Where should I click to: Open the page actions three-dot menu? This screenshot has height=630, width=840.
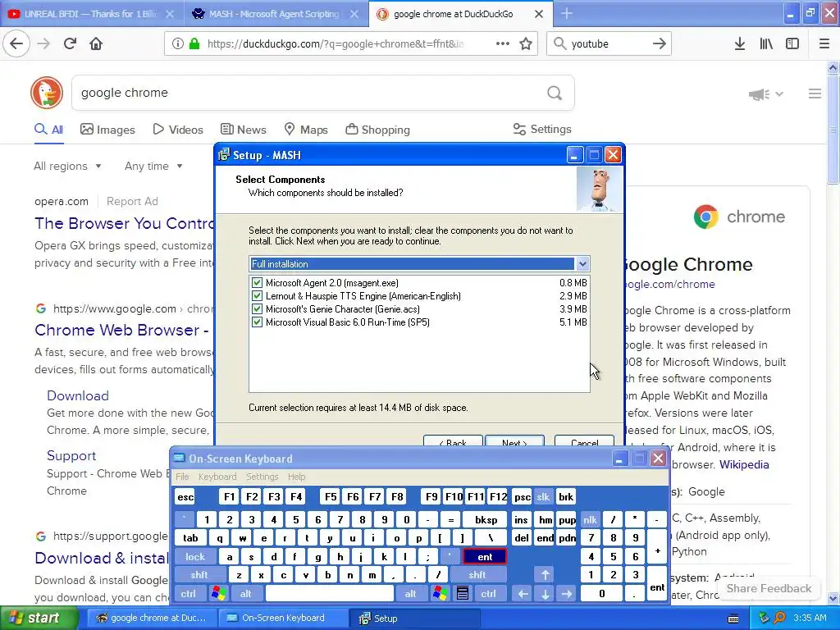[503, 43]
